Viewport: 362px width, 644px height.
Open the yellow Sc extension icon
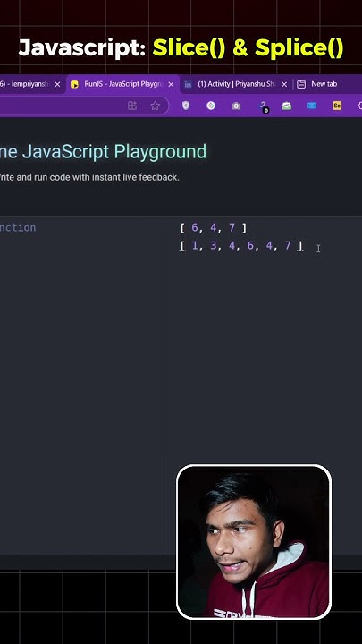[337, 106]
